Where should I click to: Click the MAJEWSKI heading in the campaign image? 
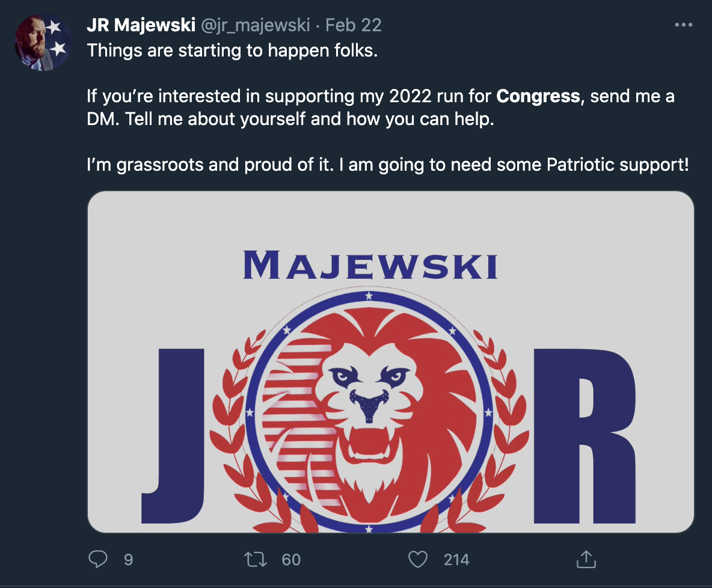(x=370, y=266)
